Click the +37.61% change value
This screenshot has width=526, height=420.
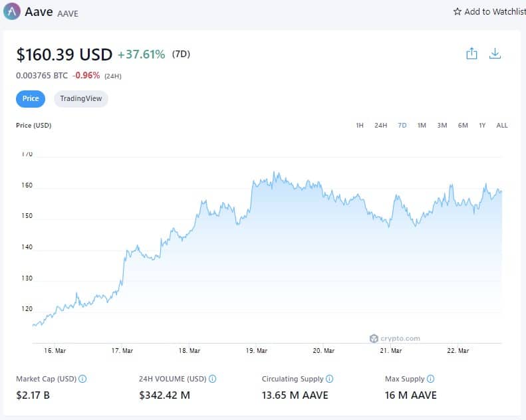tap(141, 54)
